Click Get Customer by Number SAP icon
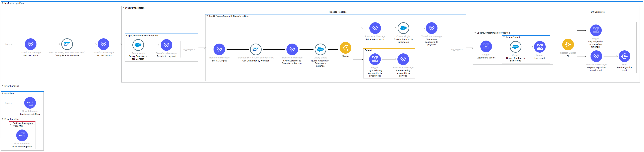Image resolution: width=644 pixels, height=152 pixels. [256, 49]
